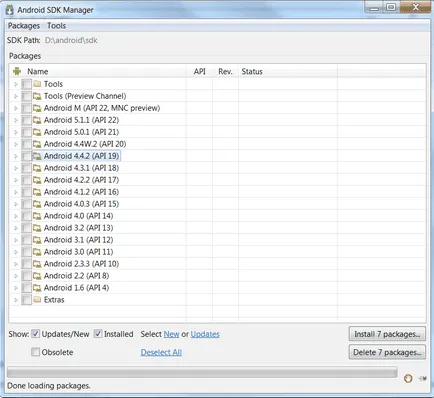The height and width of the screenshot is (398, 434).
Task: Click the Android 4.3.1 package folder icon
Action: pos(37,168)
